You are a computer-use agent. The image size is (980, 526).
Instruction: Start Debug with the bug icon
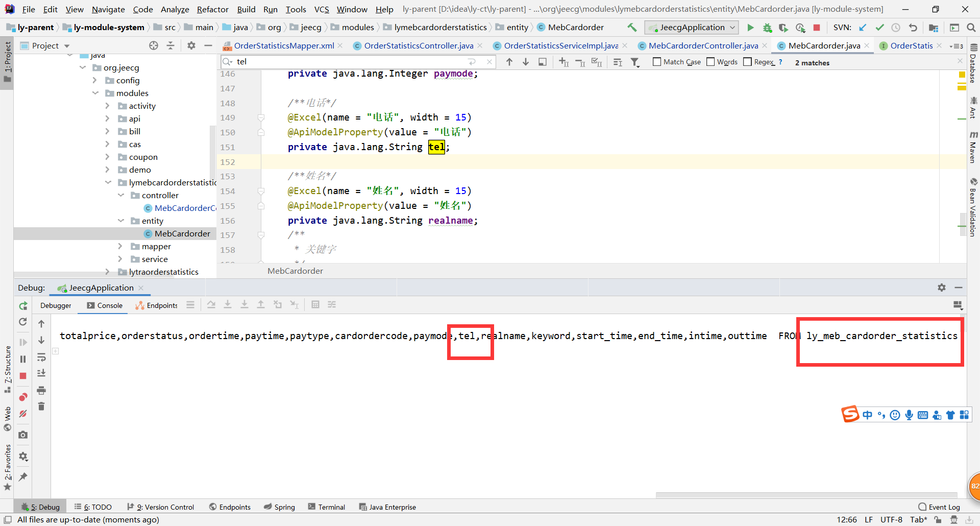coord(767,28)
